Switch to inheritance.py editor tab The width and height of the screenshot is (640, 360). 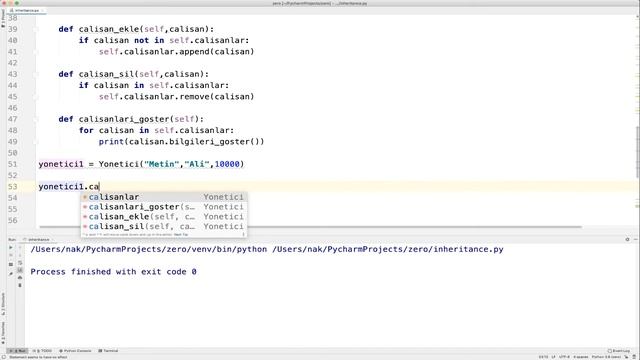coord(27,10)
